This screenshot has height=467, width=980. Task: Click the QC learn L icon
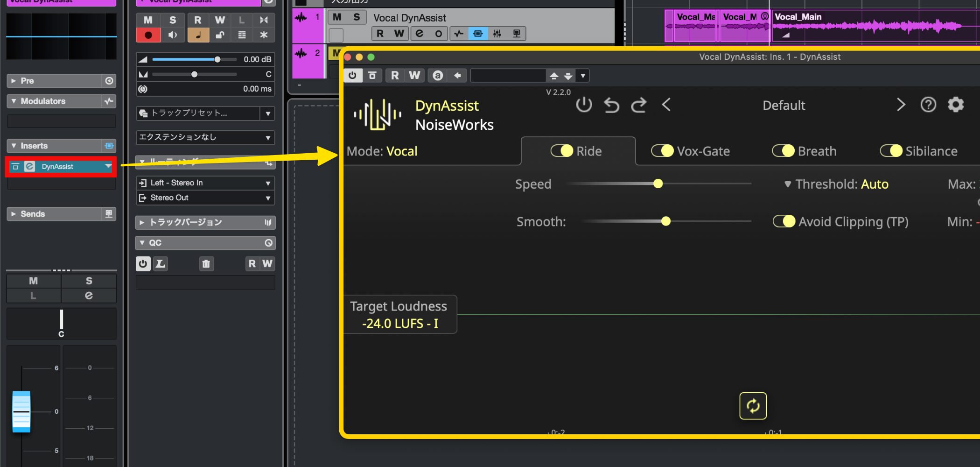pyautogui.click(x=160, y=264)
